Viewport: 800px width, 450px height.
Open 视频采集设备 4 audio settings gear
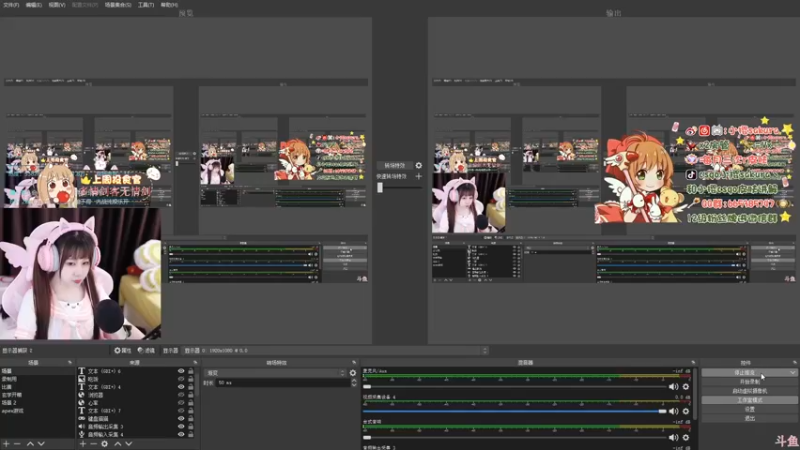pos(686,411)
